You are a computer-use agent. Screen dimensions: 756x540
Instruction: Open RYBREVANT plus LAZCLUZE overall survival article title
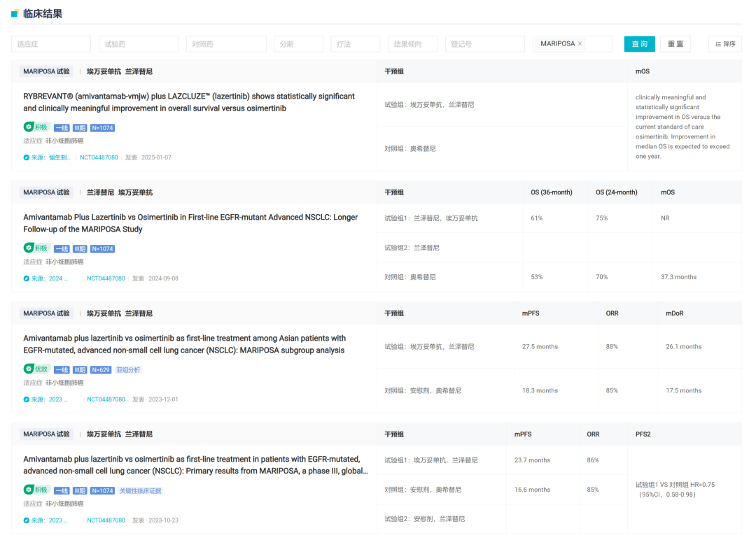(189, 102)
